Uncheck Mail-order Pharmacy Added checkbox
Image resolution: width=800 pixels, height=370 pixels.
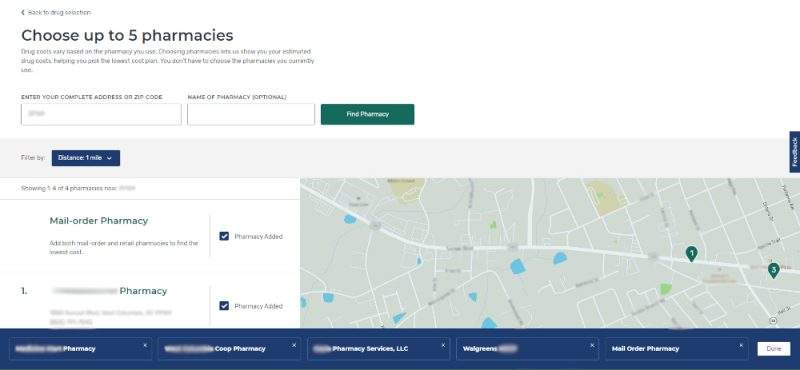point(224,236)
